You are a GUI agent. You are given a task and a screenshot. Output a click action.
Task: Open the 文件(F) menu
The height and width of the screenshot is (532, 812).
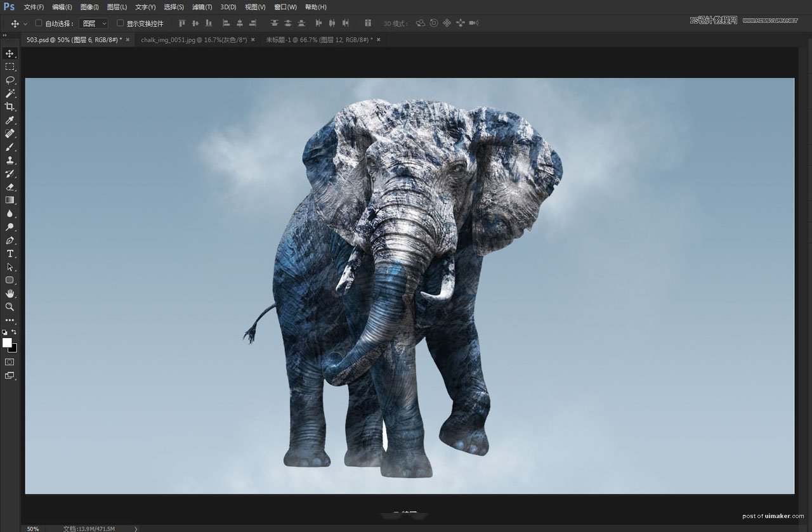pyautogui.click(x=34, y=7)
